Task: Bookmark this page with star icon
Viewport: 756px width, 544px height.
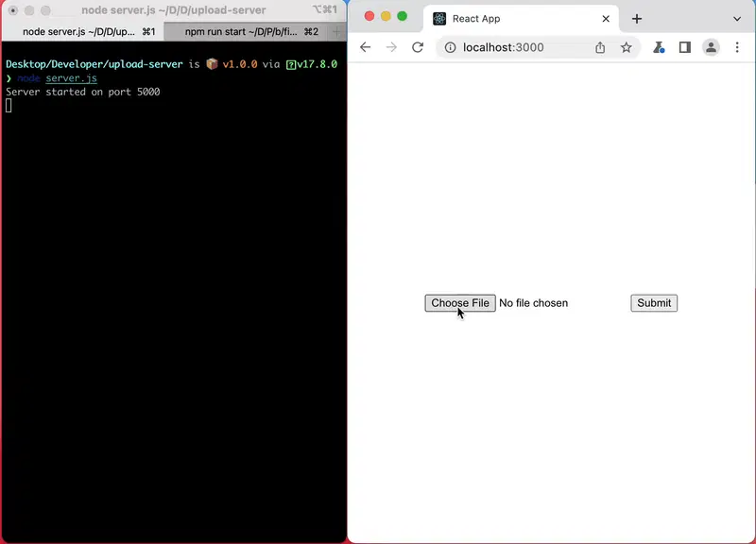Action: click(626, 47)
